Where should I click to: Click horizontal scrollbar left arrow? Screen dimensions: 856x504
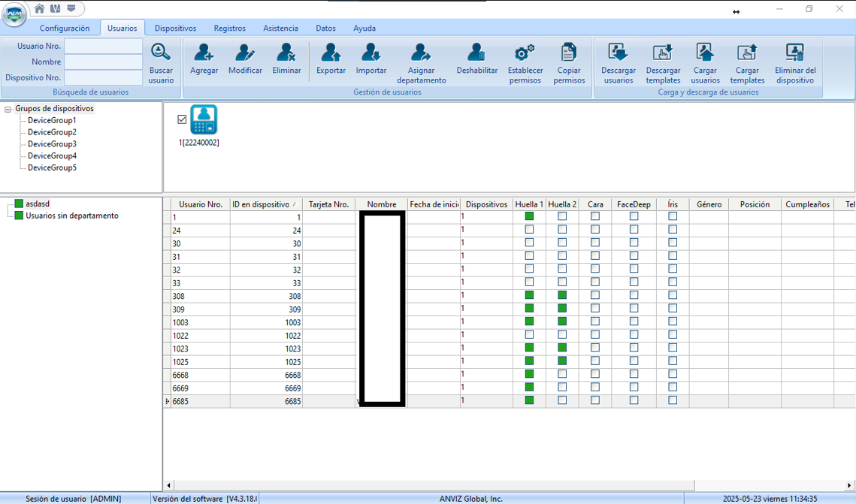pos(168,485)
